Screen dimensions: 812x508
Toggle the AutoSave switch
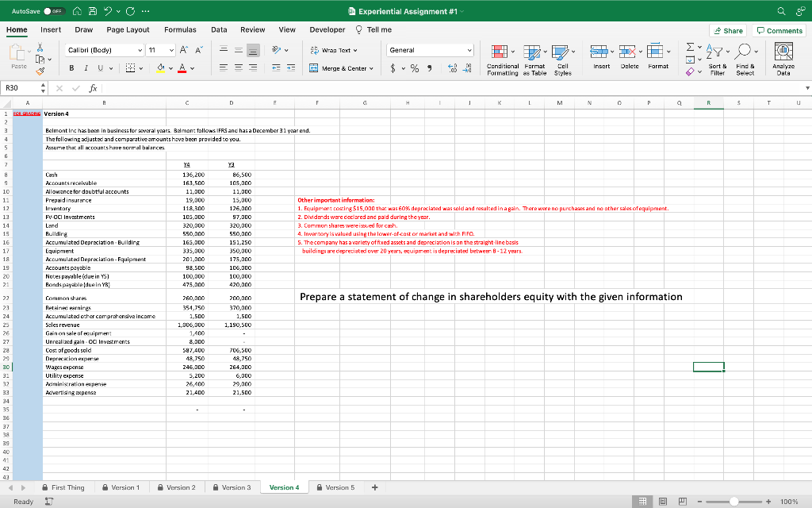[53, 11]
